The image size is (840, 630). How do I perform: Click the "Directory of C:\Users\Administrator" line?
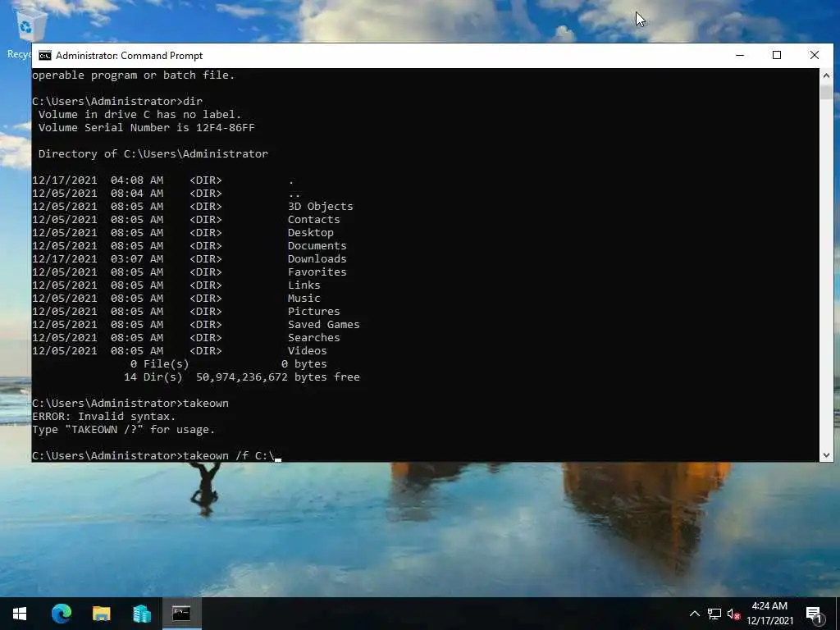click(153, 153)
